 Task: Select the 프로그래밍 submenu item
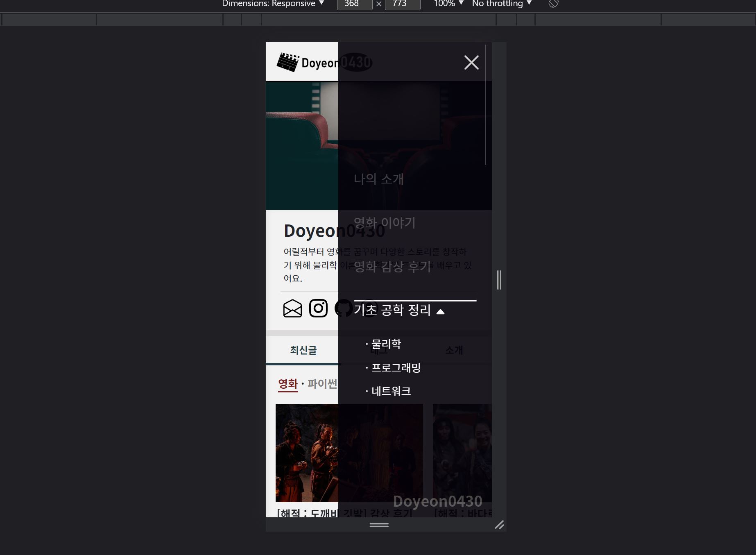[396, 367]
